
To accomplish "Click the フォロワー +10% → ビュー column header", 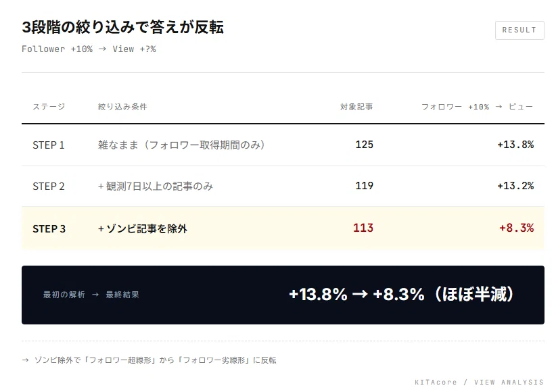I will pos(477,107).
